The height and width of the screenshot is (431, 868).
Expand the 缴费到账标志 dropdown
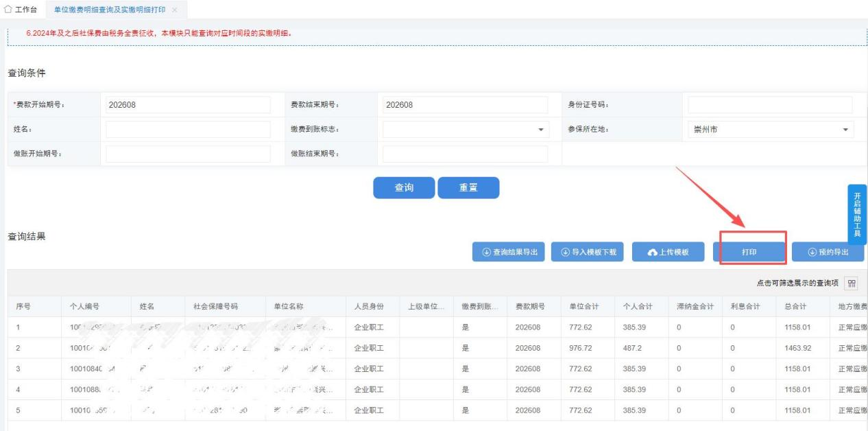tap(466, 129)
